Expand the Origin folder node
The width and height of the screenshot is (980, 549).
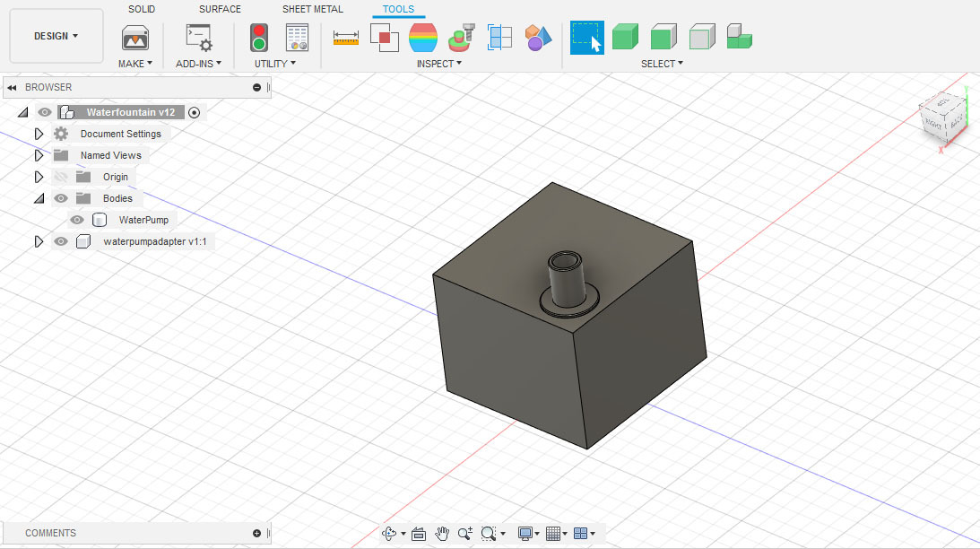pos(39,177)
